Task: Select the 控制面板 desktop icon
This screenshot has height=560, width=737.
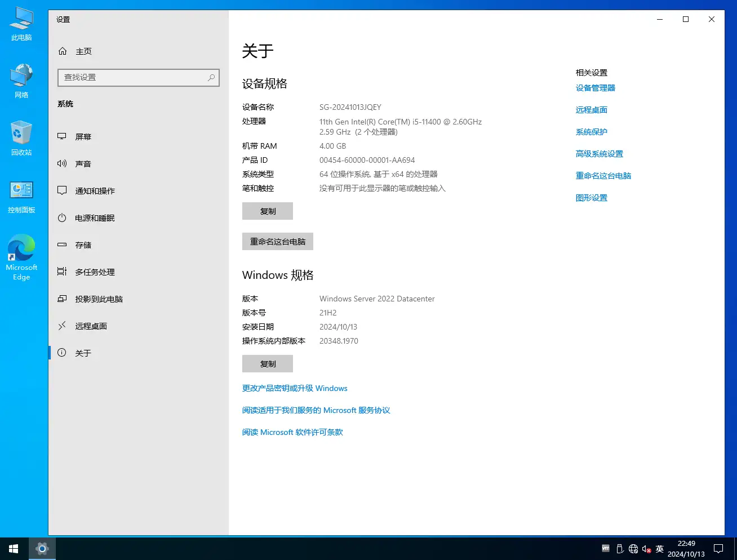Action: click(x=21, y=197)
